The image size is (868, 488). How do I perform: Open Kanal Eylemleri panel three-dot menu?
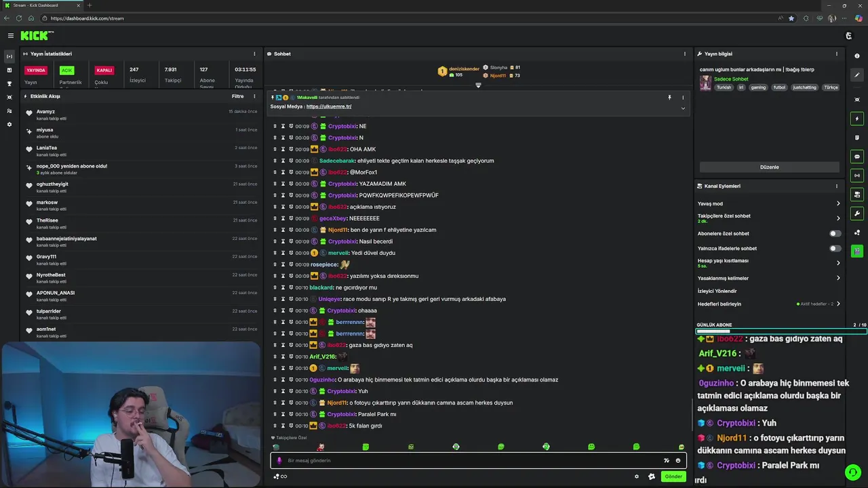tap(836, 186)
